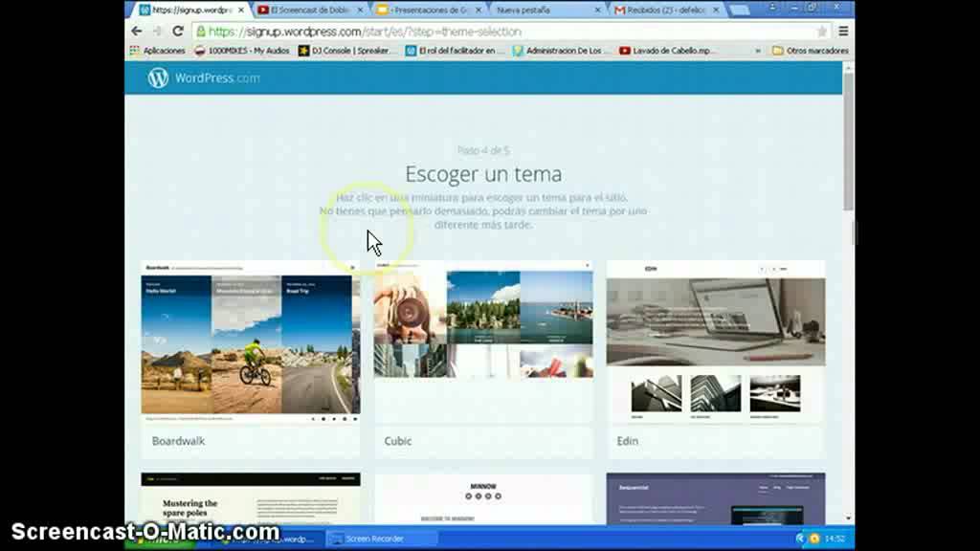
Task: Go back with the browser back arrow
Action: tap(136, 32)
